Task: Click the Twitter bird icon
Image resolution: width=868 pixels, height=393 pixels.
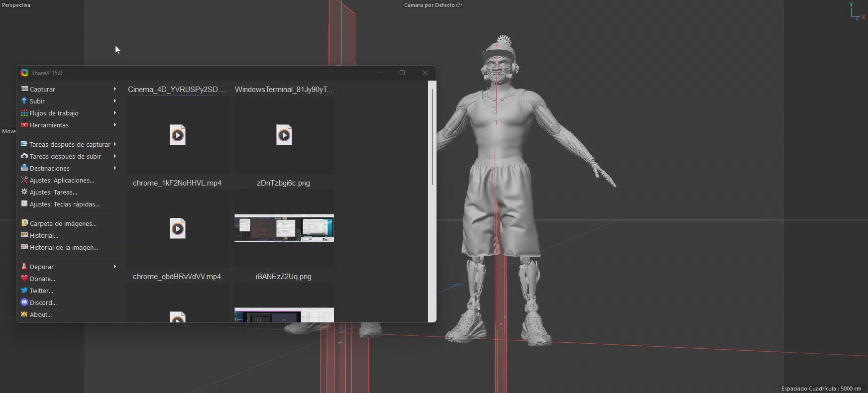Action: pos(24,291)
